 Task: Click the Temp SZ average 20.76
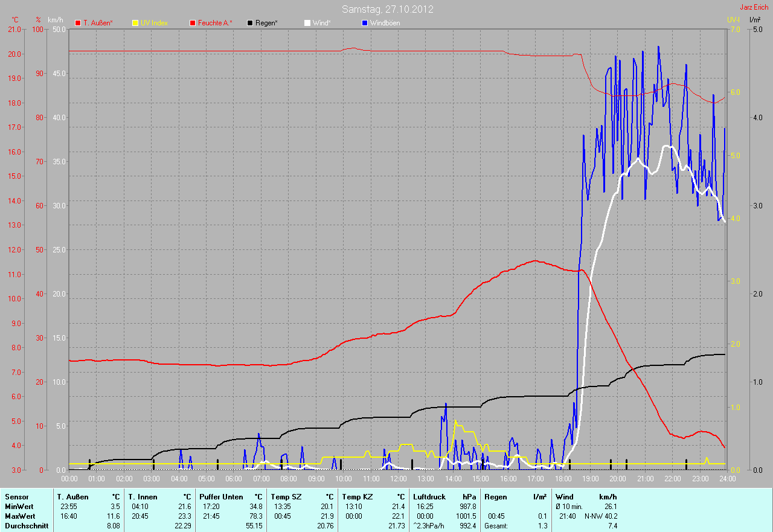[325, 526]
